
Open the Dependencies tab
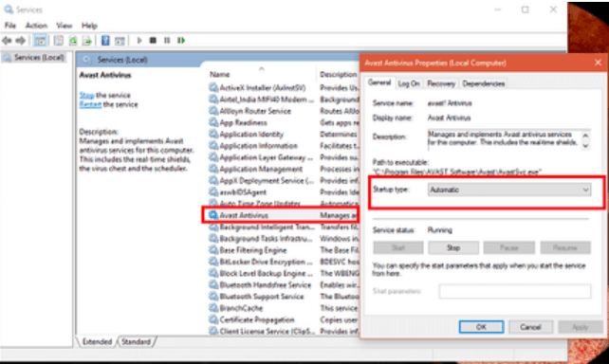pos(484,83)
